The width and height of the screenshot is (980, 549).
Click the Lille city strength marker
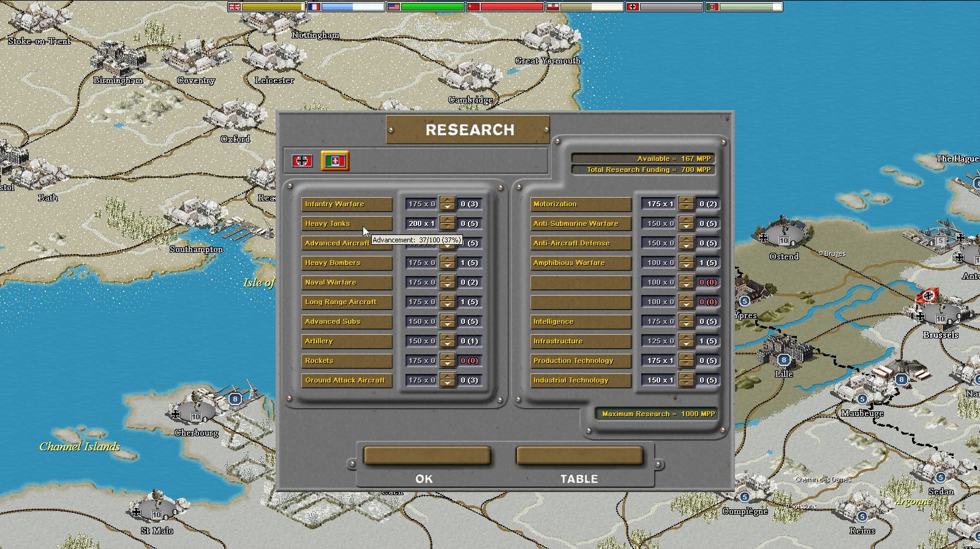point(783,360)
